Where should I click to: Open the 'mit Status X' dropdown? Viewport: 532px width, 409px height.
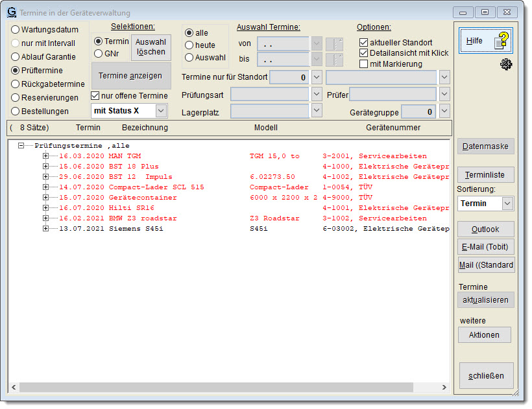tap(161, 111)
